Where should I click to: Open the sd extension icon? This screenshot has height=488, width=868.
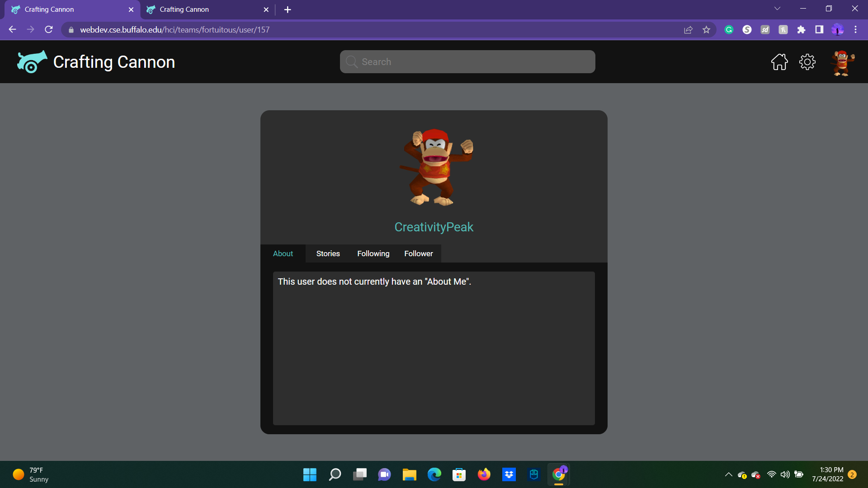point(765,30)
